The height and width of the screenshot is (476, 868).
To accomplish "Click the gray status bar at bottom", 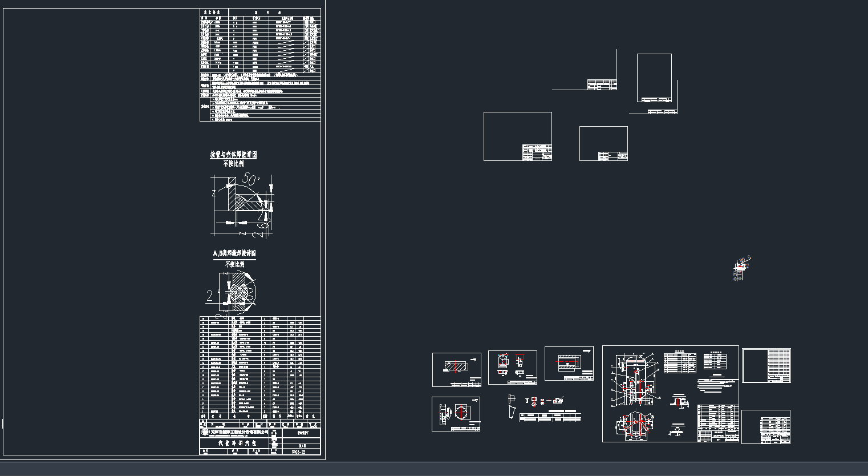I will (x=434, y=469).
